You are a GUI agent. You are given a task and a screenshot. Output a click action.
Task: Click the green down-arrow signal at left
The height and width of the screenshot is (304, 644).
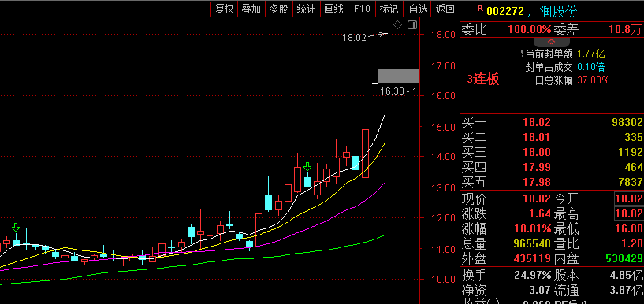click(x=16, y=228)
